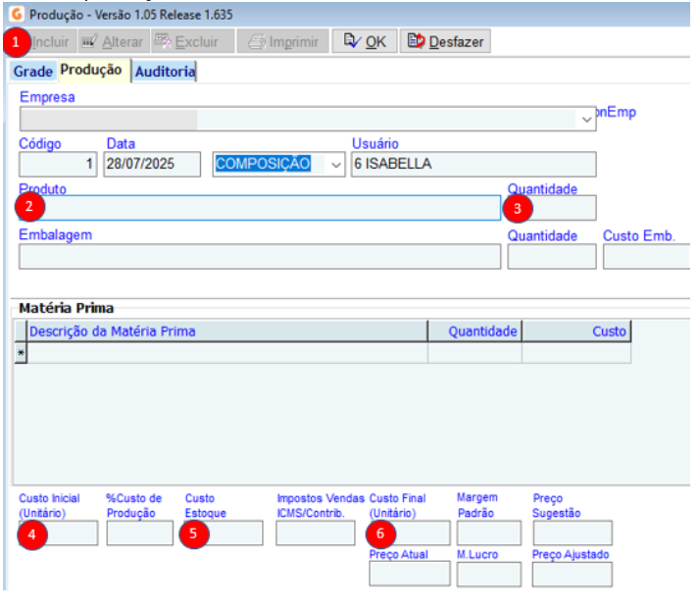Click the app logo in title bar

tap(17, 15)
